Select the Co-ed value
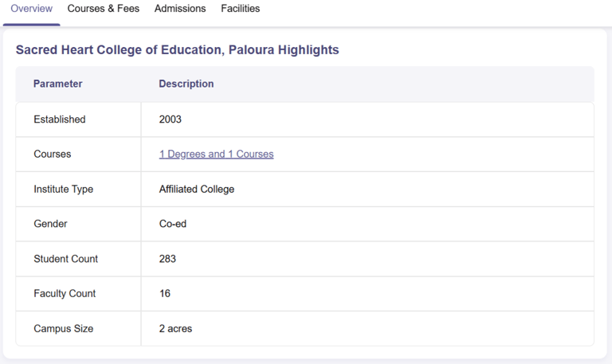 coord(172,224)
